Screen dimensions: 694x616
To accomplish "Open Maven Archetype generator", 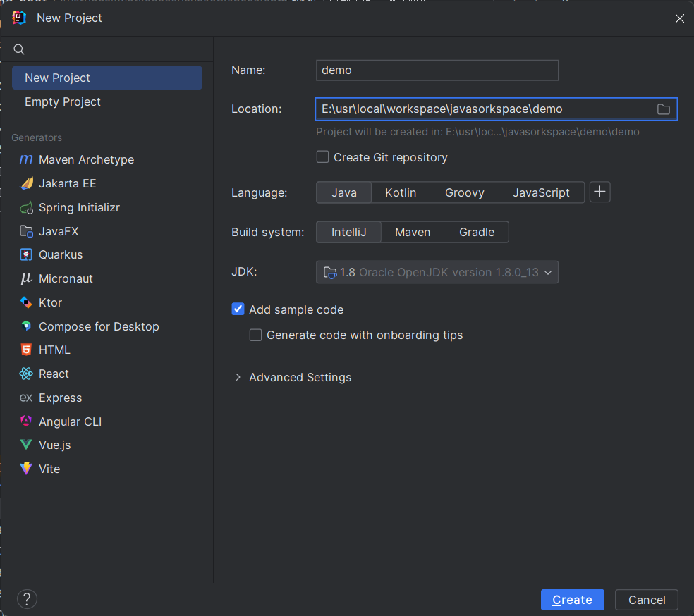I will pyautogui.click(x=107, y=159).
